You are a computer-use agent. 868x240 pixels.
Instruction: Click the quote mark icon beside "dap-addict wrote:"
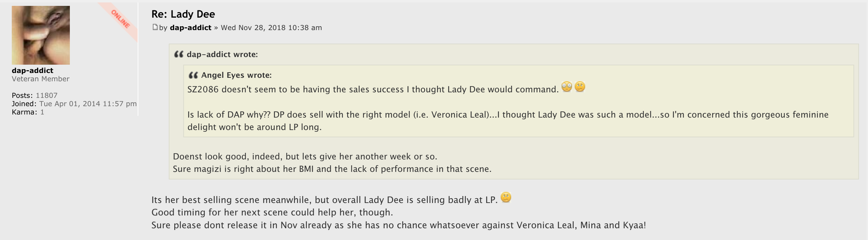(x=178, y=54)
